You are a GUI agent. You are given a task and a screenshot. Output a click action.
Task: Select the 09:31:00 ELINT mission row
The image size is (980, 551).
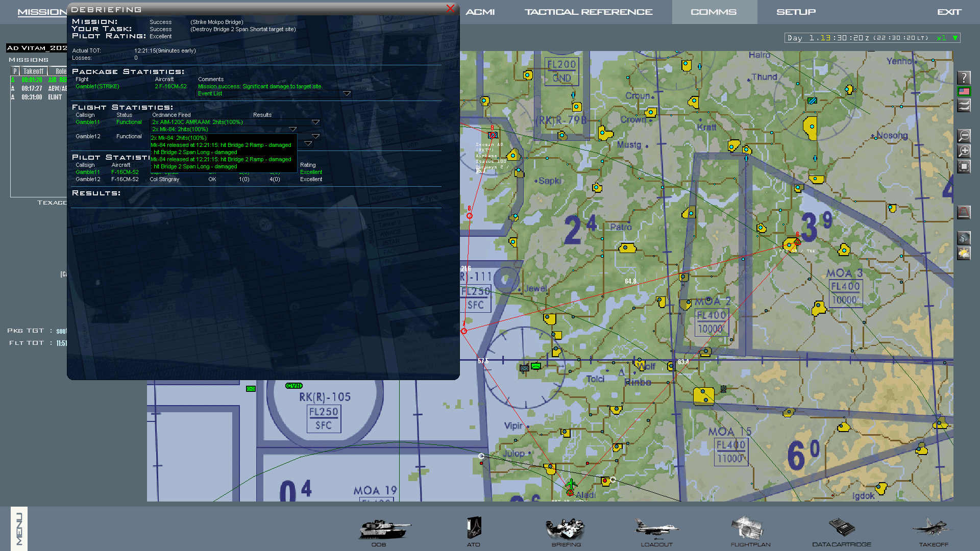39,97
